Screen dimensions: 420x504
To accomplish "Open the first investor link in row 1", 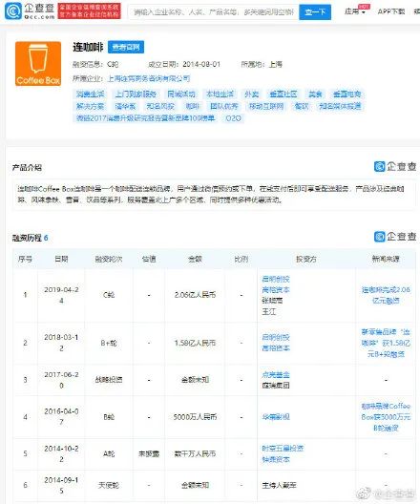I will (276, 279).
